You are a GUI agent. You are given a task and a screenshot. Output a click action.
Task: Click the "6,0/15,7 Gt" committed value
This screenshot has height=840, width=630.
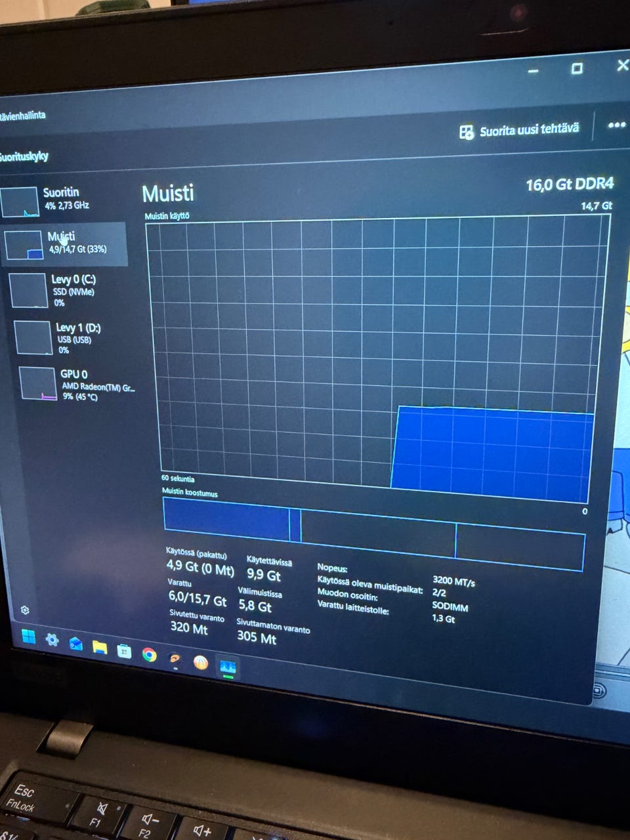[x=198, y=597]
